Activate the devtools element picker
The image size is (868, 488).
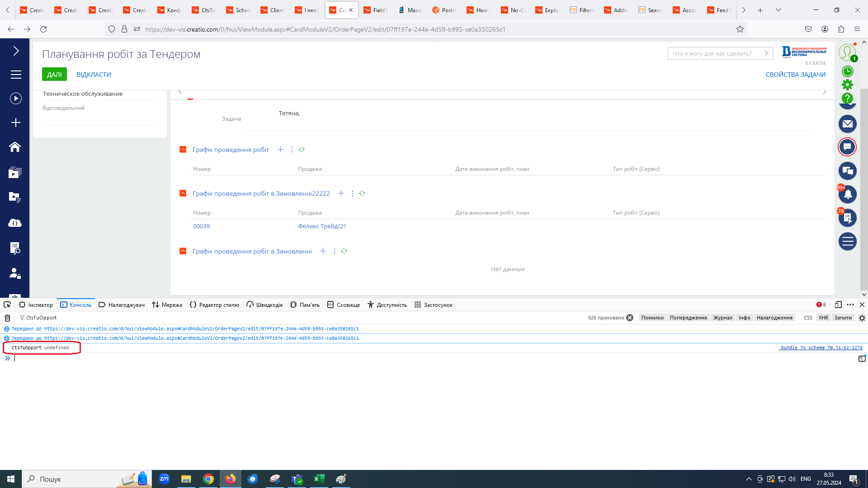[x=7, y=305]
